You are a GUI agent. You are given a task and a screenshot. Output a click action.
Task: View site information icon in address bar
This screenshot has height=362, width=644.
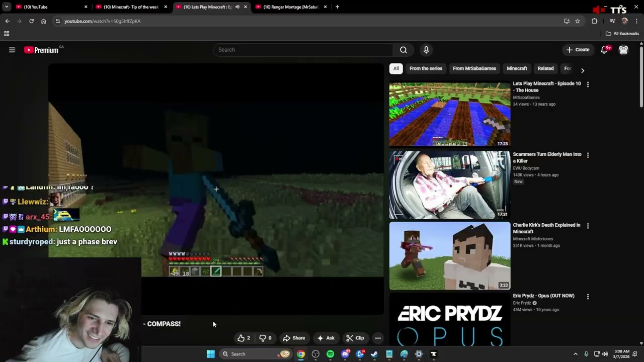(58, 21)
